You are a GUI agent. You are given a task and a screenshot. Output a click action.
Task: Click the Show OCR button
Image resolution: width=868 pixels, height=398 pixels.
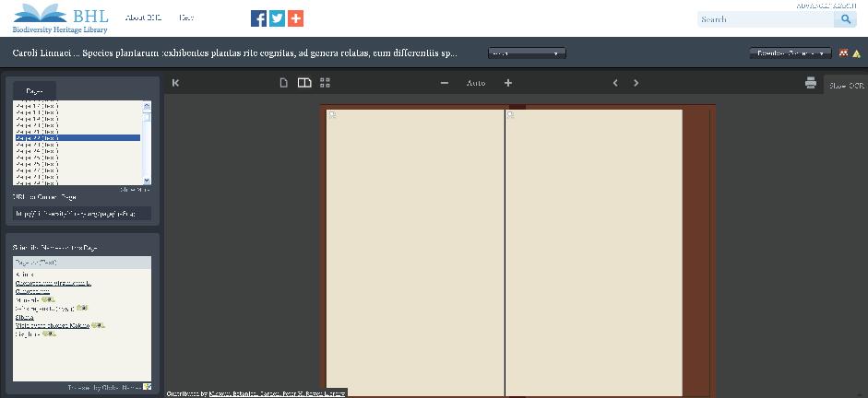click(845, 85)
